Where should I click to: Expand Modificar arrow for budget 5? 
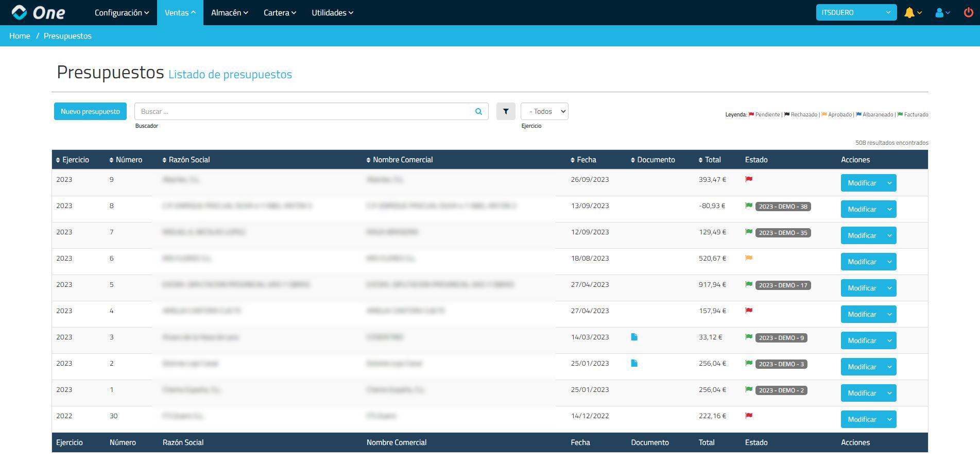point(889,288)
